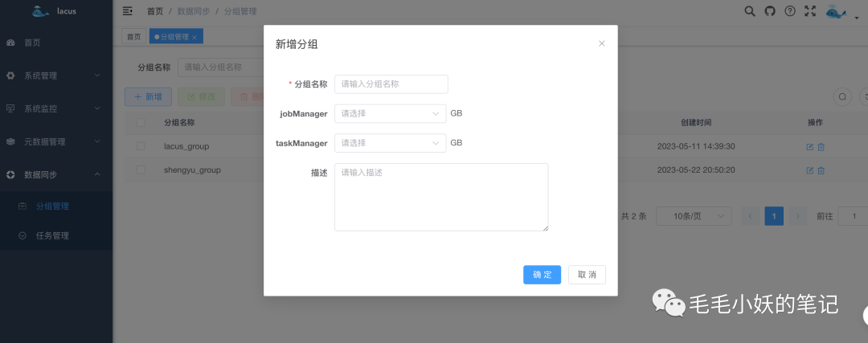Go to the previous page arrow

[x=751, y=216]
